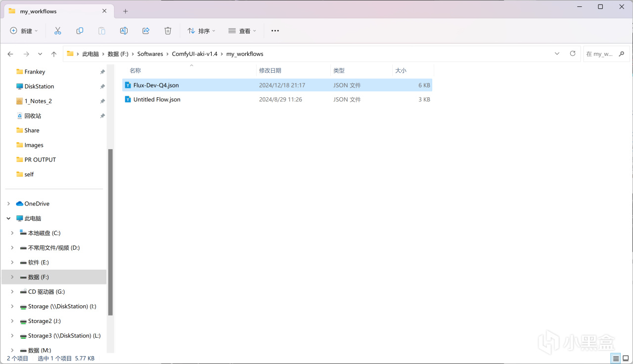The height and width of the screenshot is (364, 633).
Task: Click the Cut scissors icon
Action: [x=58, y=31]
